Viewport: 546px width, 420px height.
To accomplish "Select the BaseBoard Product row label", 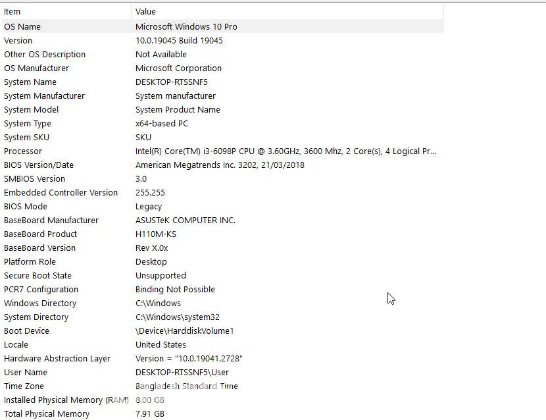I will point(40,234).
